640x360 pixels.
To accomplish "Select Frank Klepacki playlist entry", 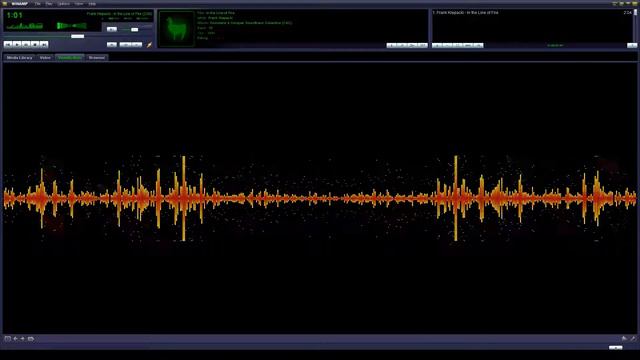I will coord(532,13).
